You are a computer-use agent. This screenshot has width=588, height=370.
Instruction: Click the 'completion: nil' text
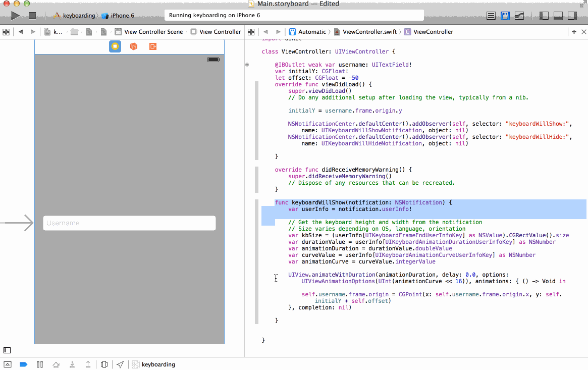tap(324, 307)
